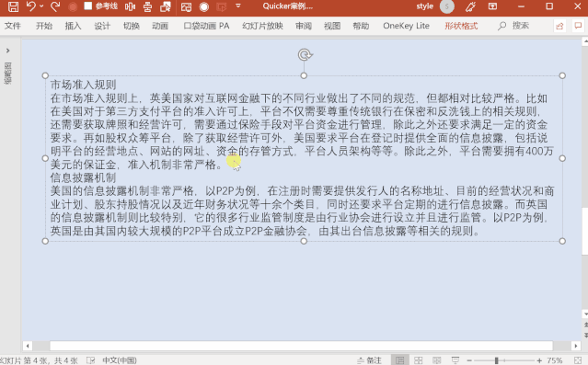This screenshot has height=365, width=588.
Task: Fit slide to current window icon
Action: point(578,360)
